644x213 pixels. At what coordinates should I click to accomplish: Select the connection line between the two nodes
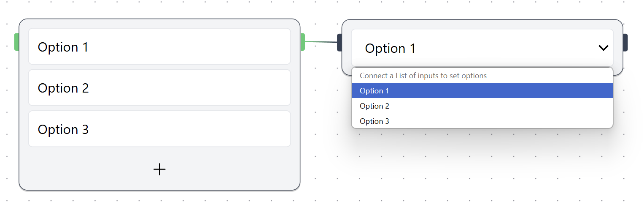pyautogui.click(x=321, y=42)
